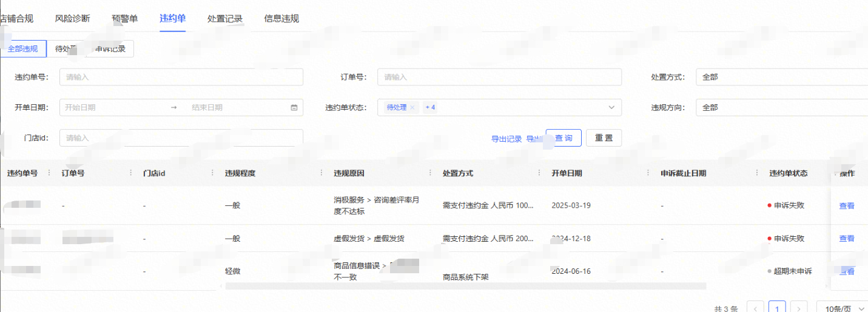The width and height of the screenshot is (868, 312).
Task: Click the 导出记录 link
Action: pos(506,139)
